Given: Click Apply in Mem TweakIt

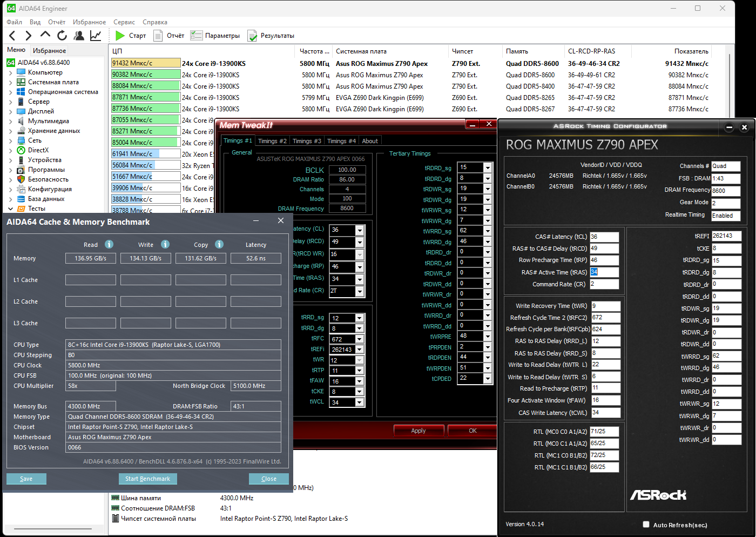Looking at the screenshot, I should click(418, 431).
